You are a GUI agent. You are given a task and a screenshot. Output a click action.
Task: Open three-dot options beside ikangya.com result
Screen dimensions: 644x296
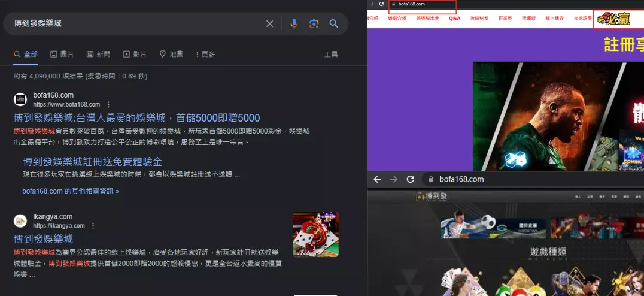coord(93,226)
